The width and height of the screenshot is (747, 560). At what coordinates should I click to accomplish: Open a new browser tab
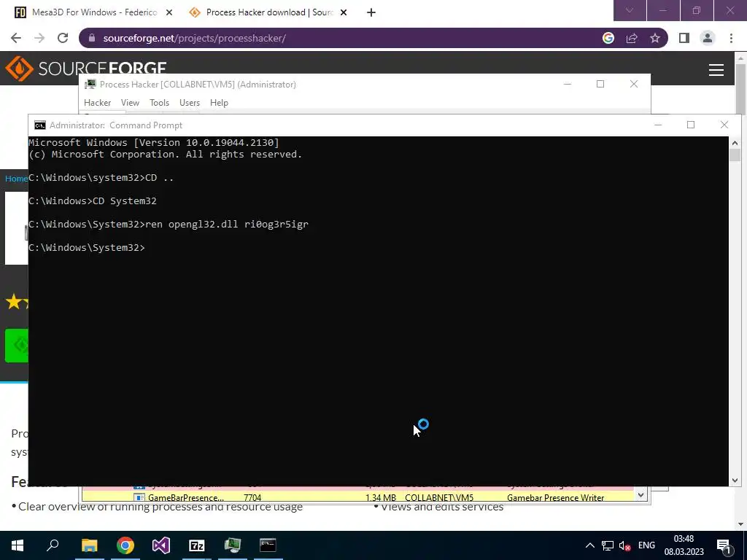coord(371,13)
